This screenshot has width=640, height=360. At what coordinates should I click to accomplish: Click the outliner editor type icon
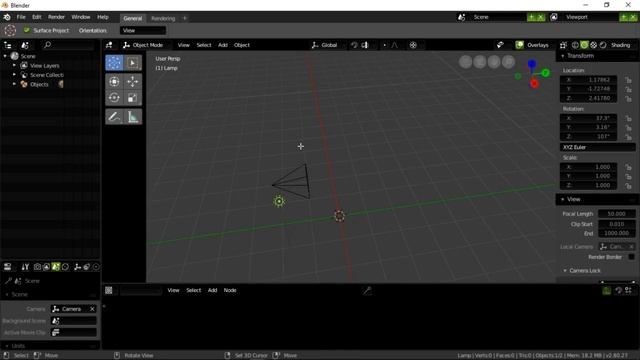(x=8, y=45)
